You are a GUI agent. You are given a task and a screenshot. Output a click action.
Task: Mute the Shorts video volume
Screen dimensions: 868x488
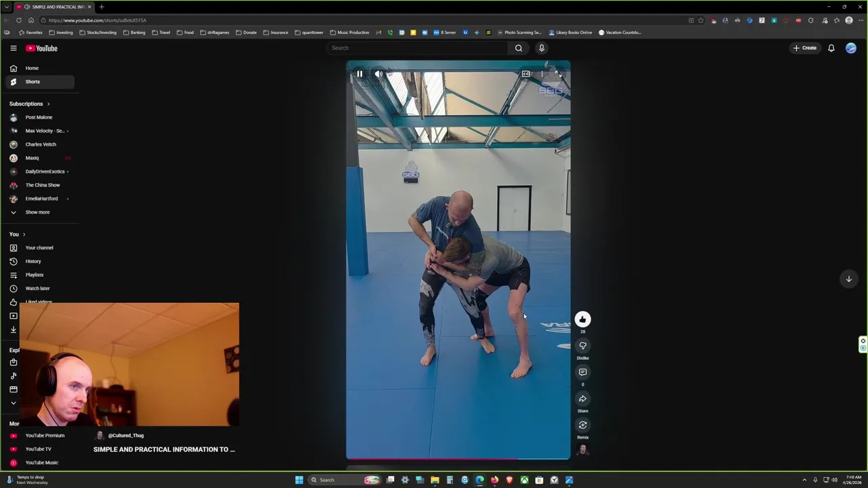point(378,74)
